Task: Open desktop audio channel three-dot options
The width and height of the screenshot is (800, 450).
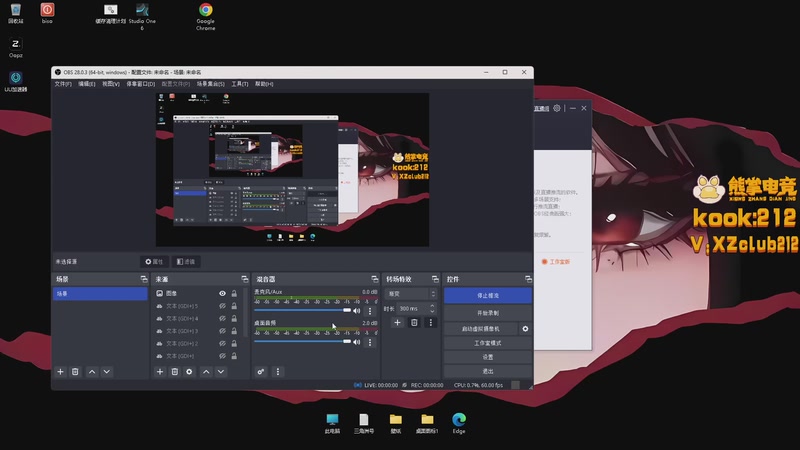Action: pyautogui.click(x=370, y=342)
